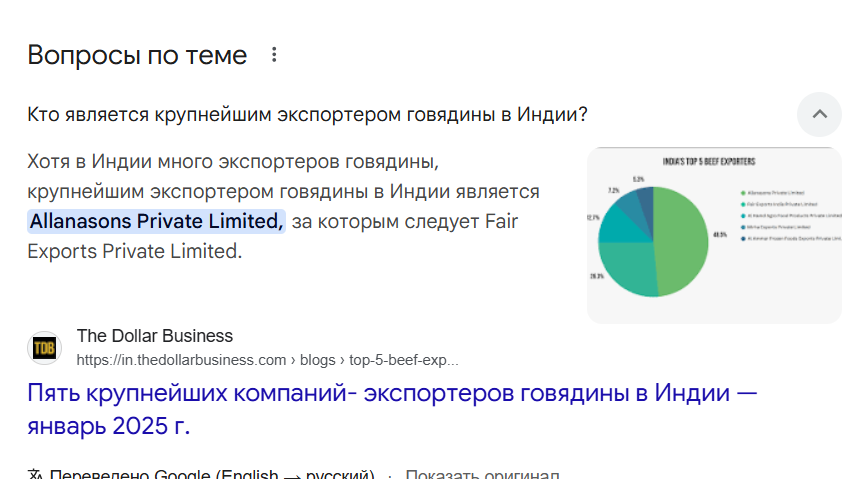The height and width of the screenshot is (479, 868).
Task: Click the TDB favicon logo
Action: tap(45, 348)
